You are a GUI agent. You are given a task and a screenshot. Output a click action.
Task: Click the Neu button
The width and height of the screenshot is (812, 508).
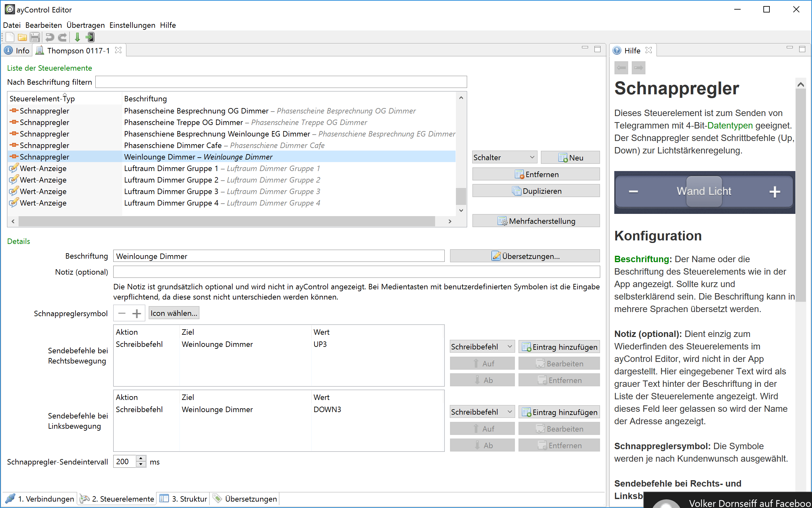(570, 157)
